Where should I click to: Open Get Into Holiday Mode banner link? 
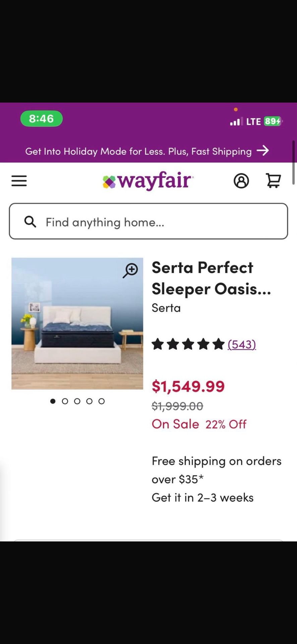(x=138, y=151)
